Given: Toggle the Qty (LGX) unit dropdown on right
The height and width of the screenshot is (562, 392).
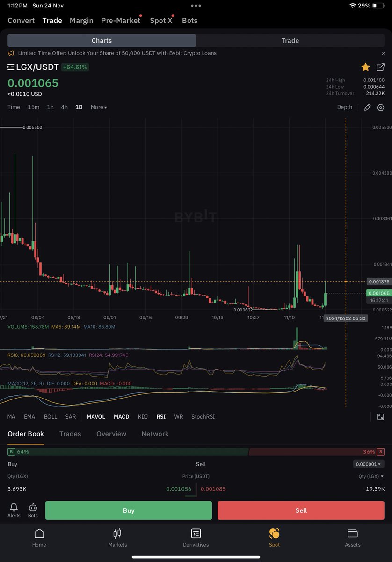Looking at the screenshot, I should pyautogui.click(x=371, y=476).
